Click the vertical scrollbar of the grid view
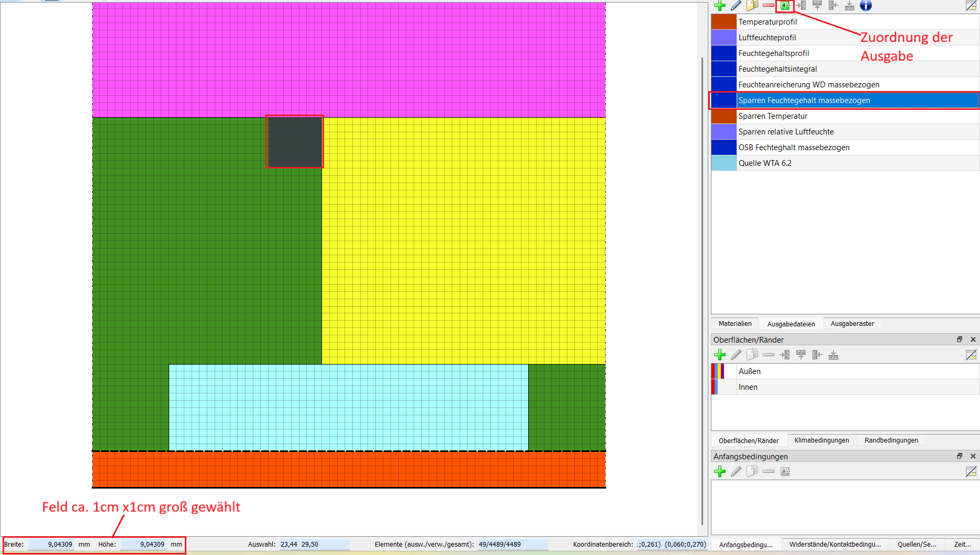The width and height of the screenshot is (980, 555). (702, 290)
